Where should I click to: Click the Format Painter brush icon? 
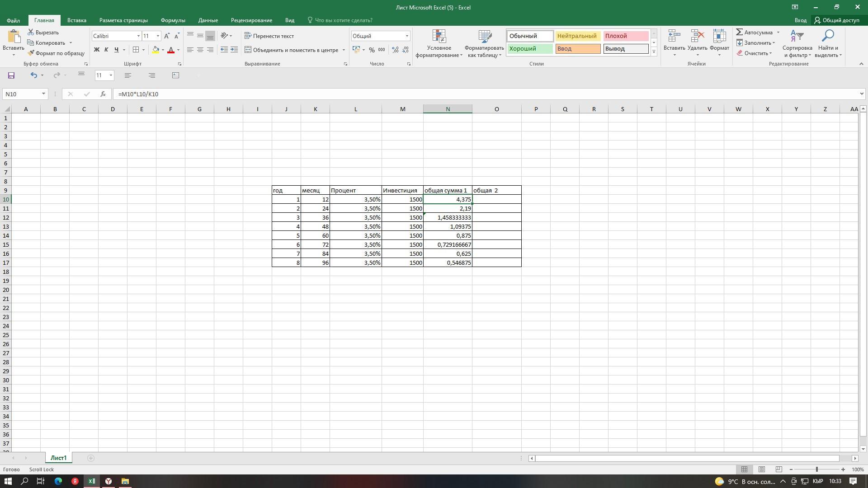[x=31, y=53]
